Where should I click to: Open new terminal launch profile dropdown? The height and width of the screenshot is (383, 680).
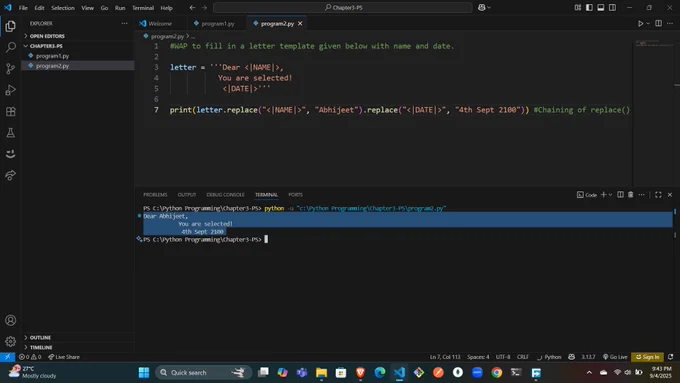[611, 195]
